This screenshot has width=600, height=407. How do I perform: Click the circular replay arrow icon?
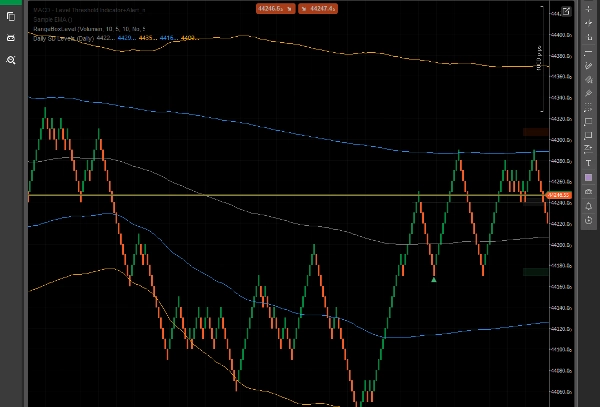coord(589,220)
